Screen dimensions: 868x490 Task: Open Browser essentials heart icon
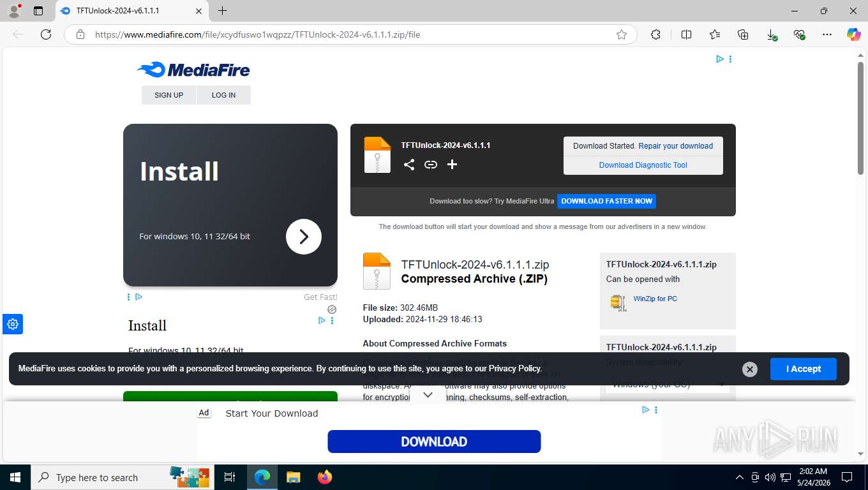(x=800, y=34)
